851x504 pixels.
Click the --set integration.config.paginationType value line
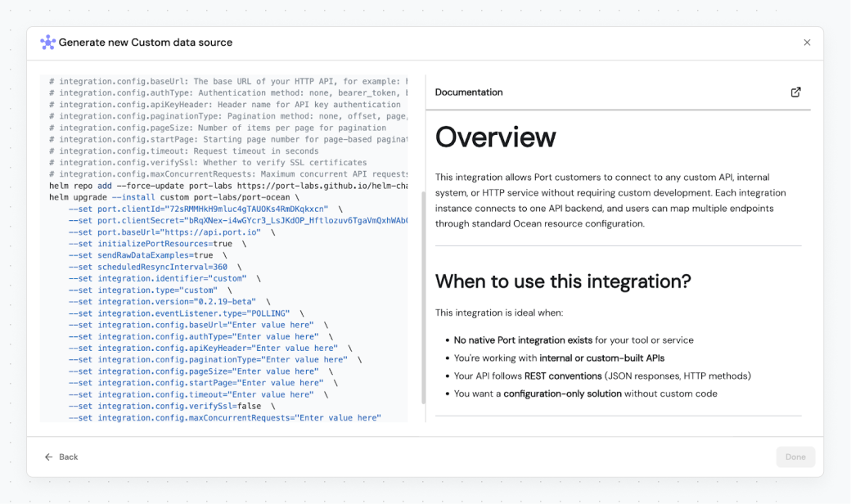(215, 360)
